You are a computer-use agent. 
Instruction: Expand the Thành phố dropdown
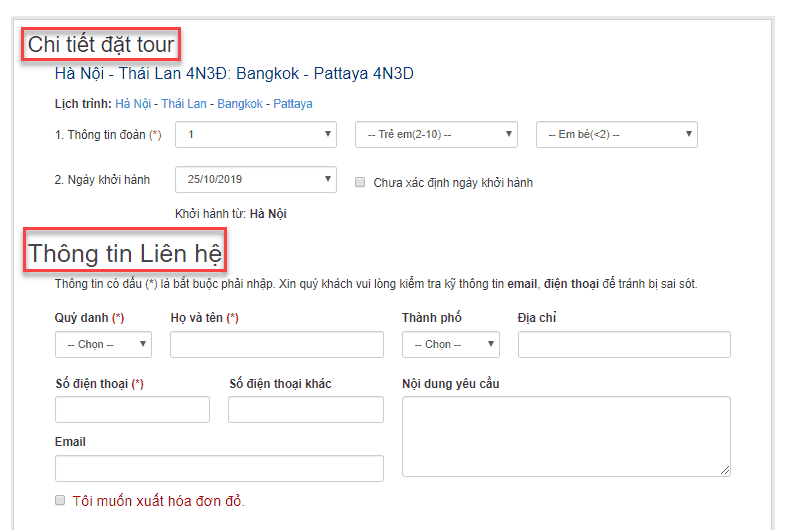click(x=450, y=344)
